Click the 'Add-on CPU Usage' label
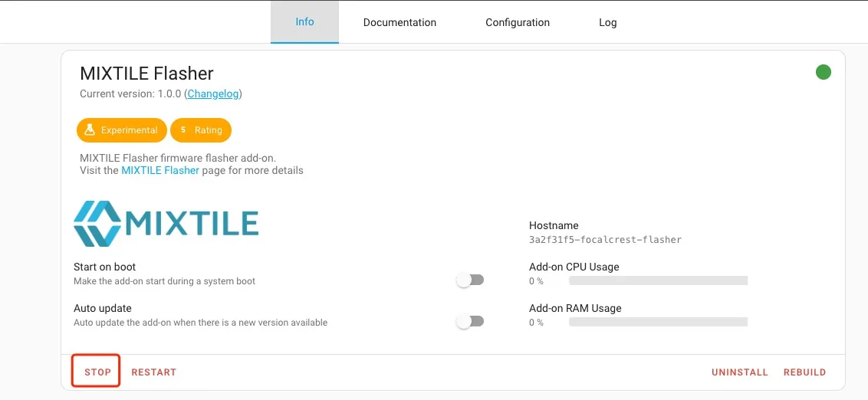This screenshot has height=400, width=868. (x=574, y=267)
